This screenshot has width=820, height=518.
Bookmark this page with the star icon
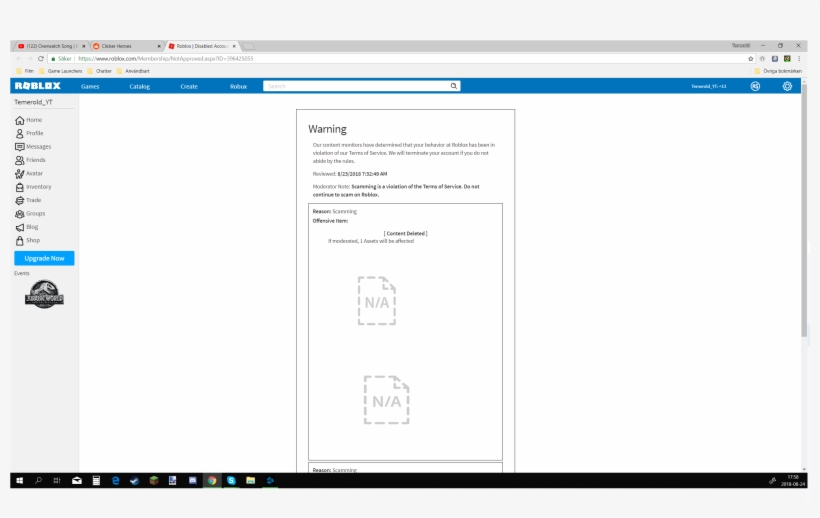(750, 59)
